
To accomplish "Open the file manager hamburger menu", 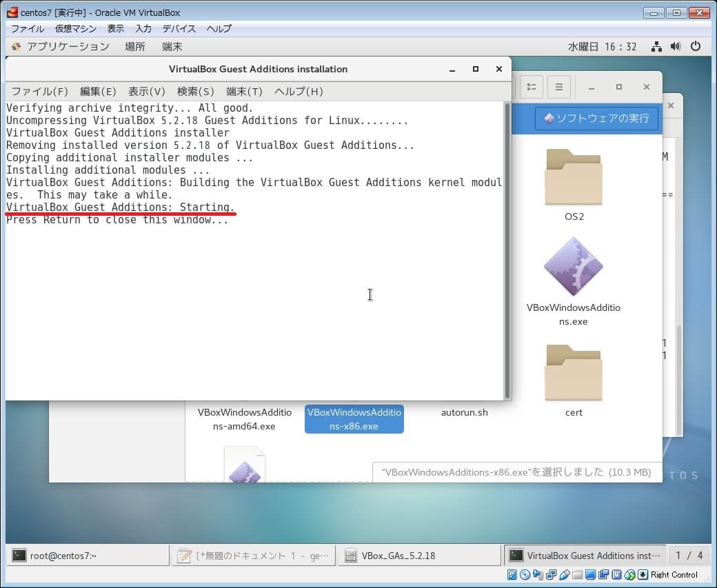I will [x=558, y=87].
